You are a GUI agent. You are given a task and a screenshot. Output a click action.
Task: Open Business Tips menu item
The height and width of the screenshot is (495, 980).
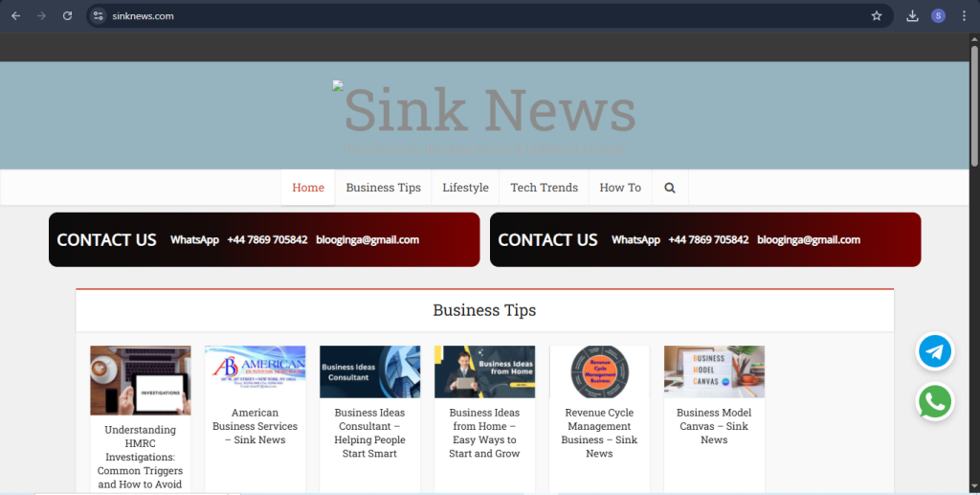383,188
